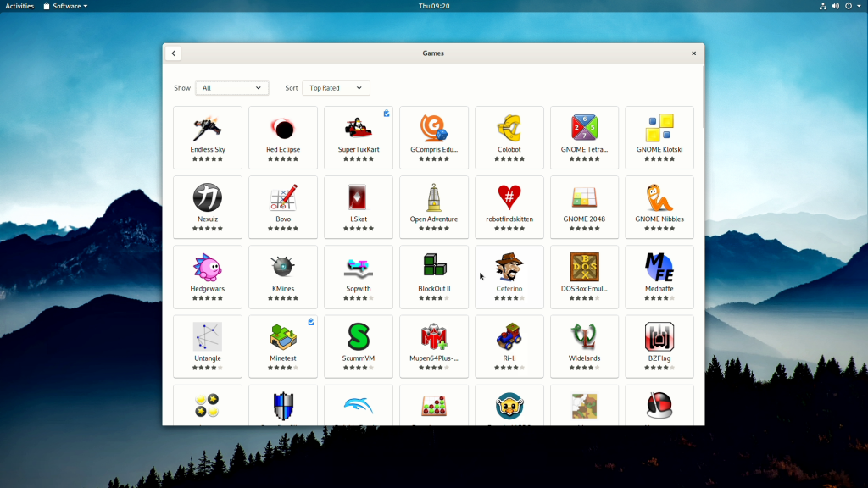Click the KMines game tile

[x=282, y=276]
